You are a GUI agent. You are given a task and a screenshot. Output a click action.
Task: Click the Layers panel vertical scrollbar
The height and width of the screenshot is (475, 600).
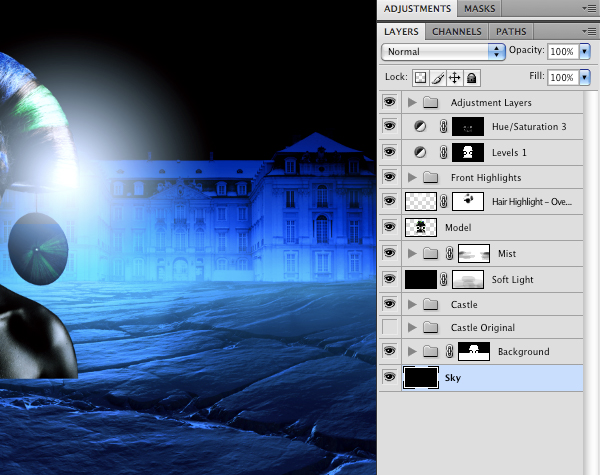(x=591, y=282)
